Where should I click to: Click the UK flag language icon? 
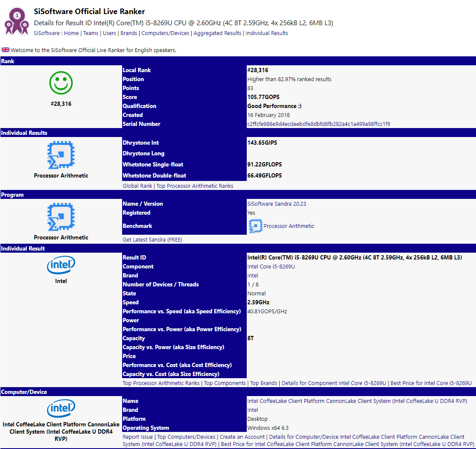pos(6,50)
